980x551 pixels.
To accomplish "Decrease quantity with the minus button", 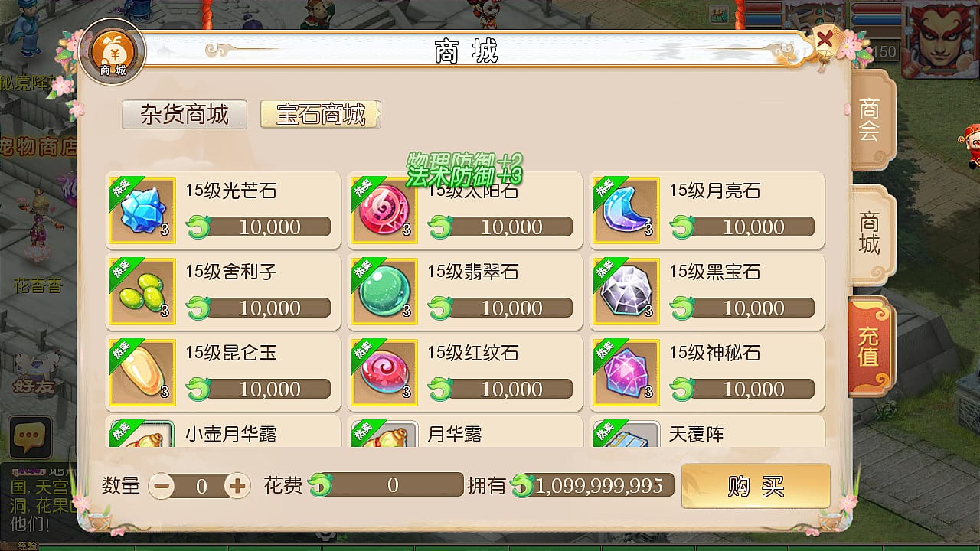I will tap(162, 486).
